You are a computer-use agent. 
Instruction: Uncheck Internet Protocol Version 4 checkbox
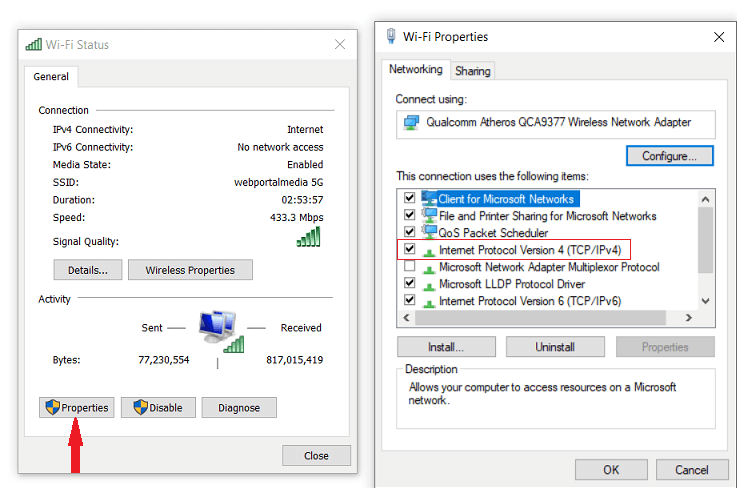[409, 249]
